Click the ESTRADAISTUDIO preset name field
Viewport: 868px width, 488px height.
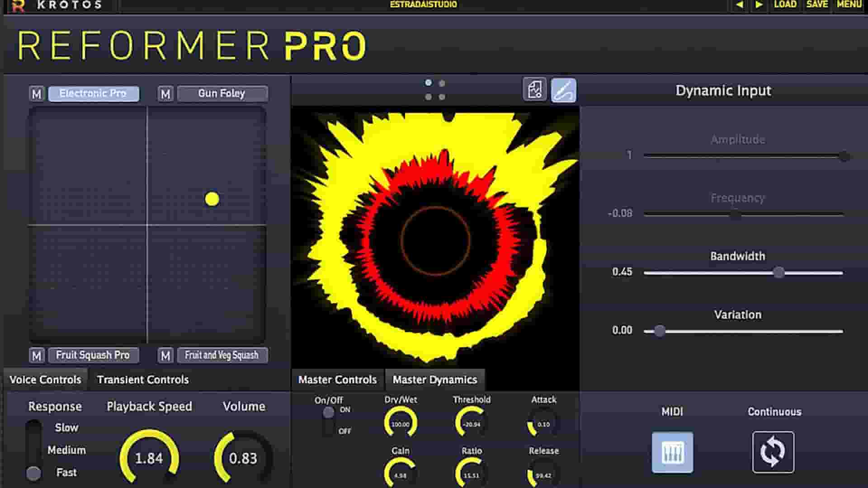point(424,5)
